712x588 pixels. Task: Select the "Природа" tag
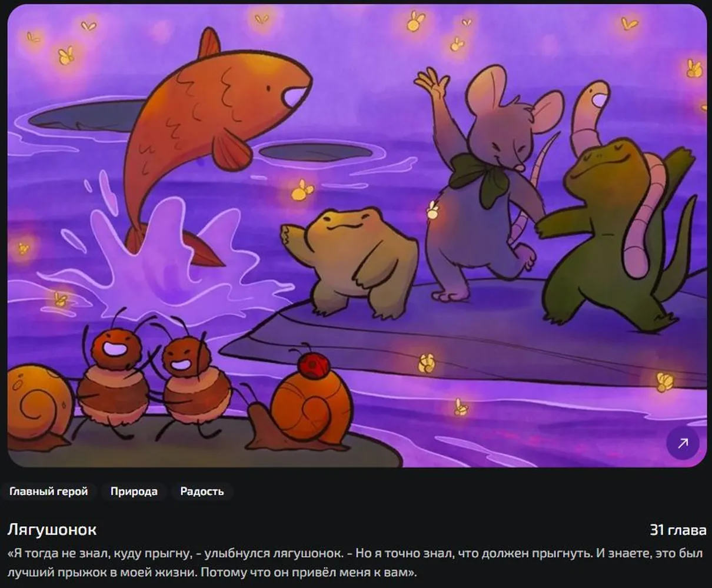(134, 492)
